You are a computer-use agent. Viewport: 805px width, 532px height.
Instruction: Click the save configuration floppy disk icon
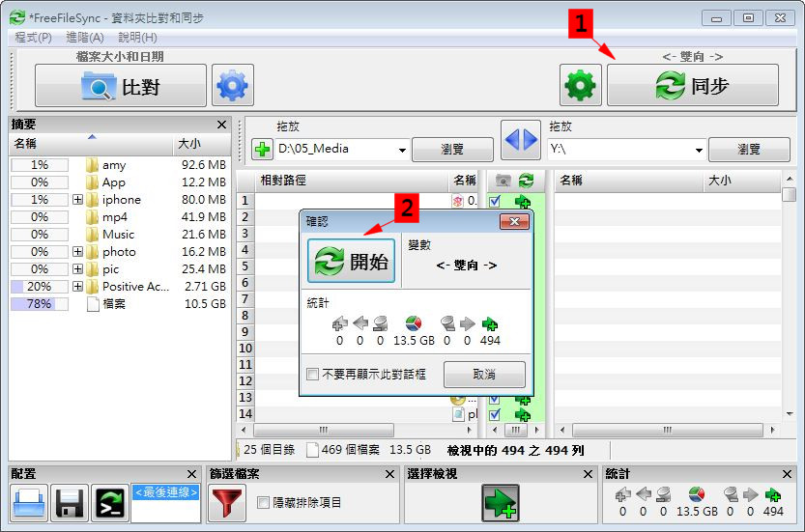coord(70,504)
